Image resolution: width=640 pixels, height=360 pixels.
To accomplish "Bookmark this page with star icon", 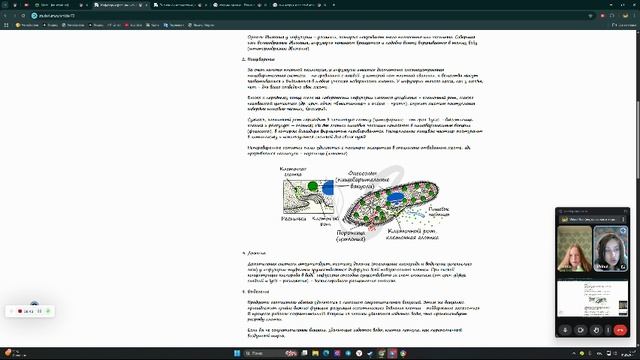I will pos(590,16).
